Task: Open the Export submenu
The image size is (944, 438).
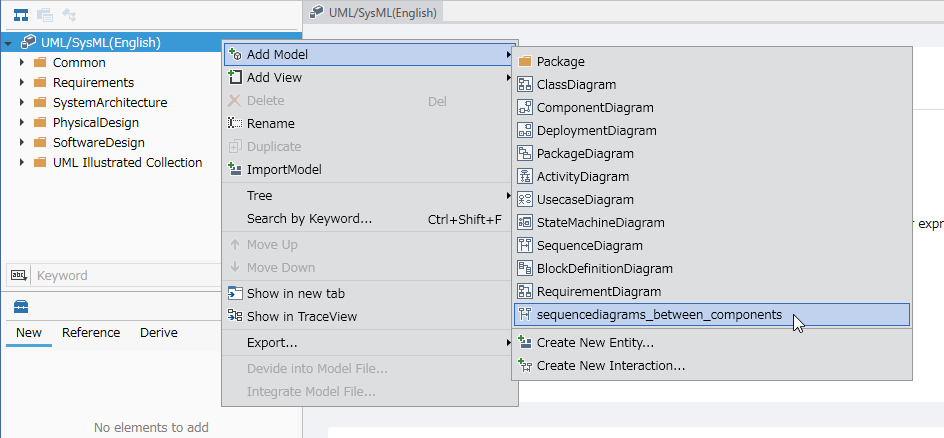Action: pos(370,343)
